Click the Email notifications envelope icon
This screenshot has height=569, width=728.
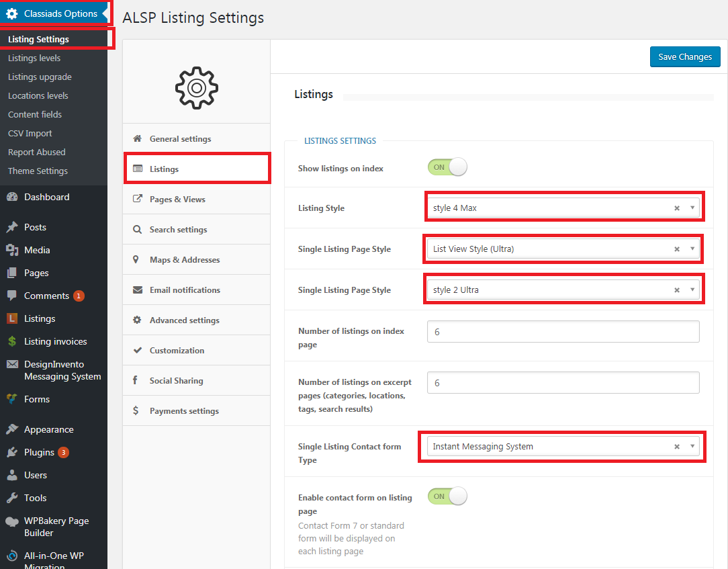138,290
